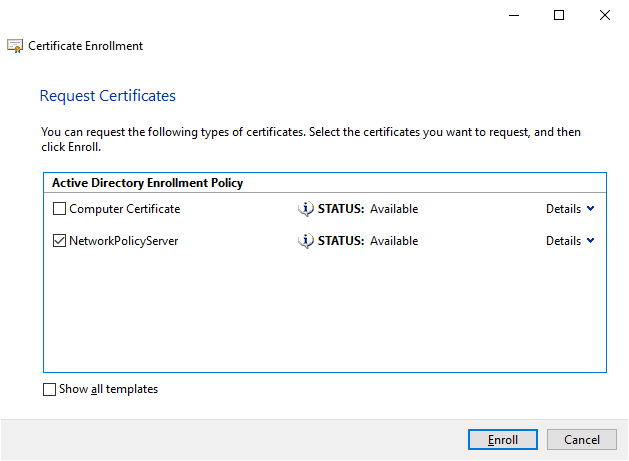The image size is (629, 461).
Task: Click the Certificate Enrollment title icon
Action: (15, 46)
